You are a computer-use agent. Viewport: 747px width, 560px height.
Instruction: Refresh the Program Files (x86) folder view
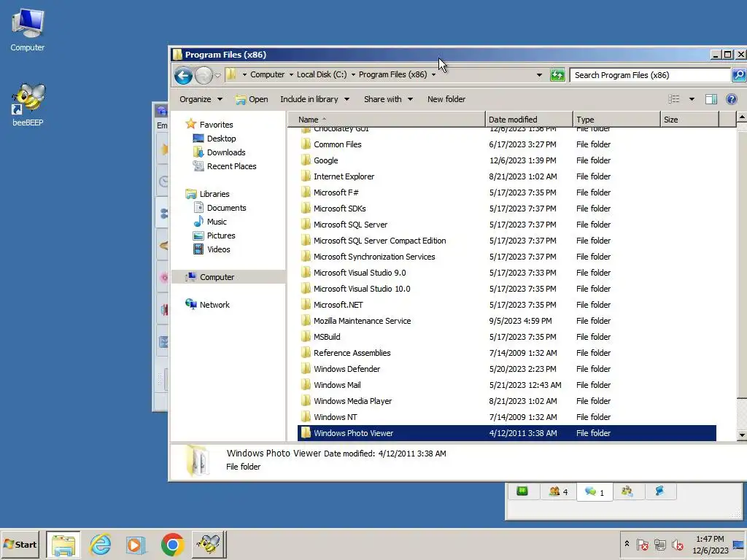click(x=557, y=75)
